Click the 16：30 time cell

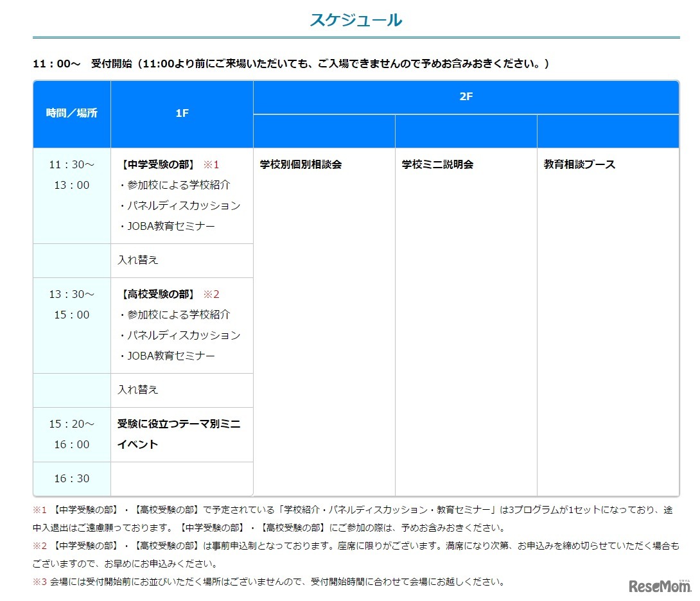(x=71, y=478)
